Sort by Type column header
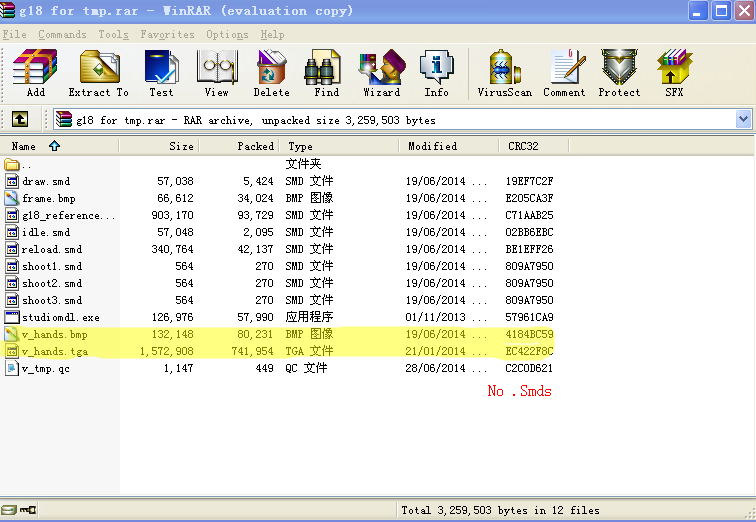 tap(340, 146)
